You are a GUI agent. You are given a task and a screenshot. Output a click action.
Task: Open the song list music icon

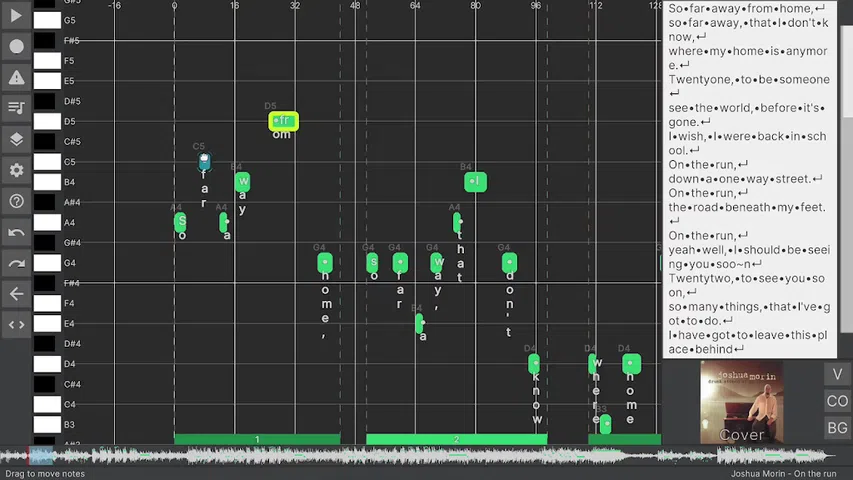(16, 108)
